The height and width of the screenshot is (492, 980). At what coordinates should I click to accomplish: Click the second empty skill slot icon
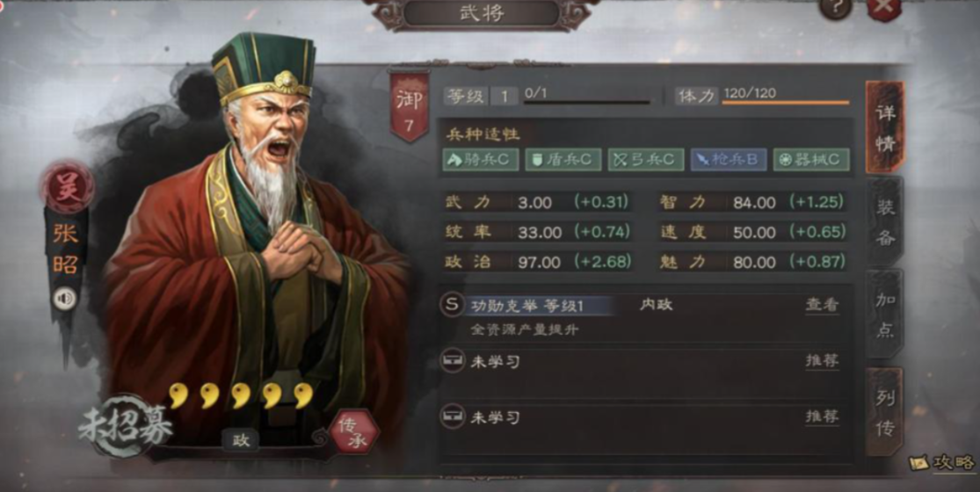point(451,416)
